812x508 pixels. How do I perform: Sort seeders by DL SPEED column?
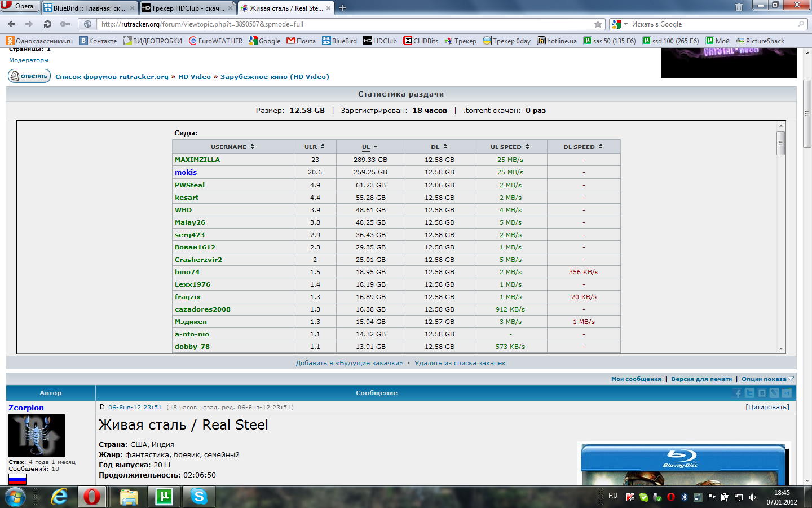point(584,147)
